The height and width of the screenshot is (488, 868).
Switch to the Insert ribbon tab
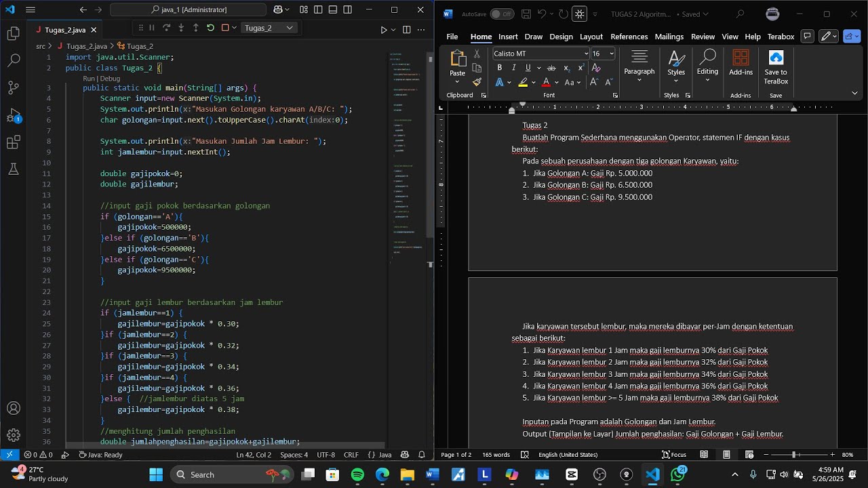click(x=508, y=37)
